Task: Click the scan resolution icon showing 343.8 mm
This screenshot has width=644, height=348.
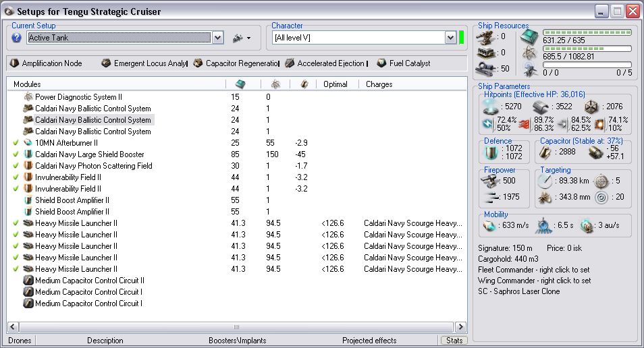Action: (x=545, y=198)
